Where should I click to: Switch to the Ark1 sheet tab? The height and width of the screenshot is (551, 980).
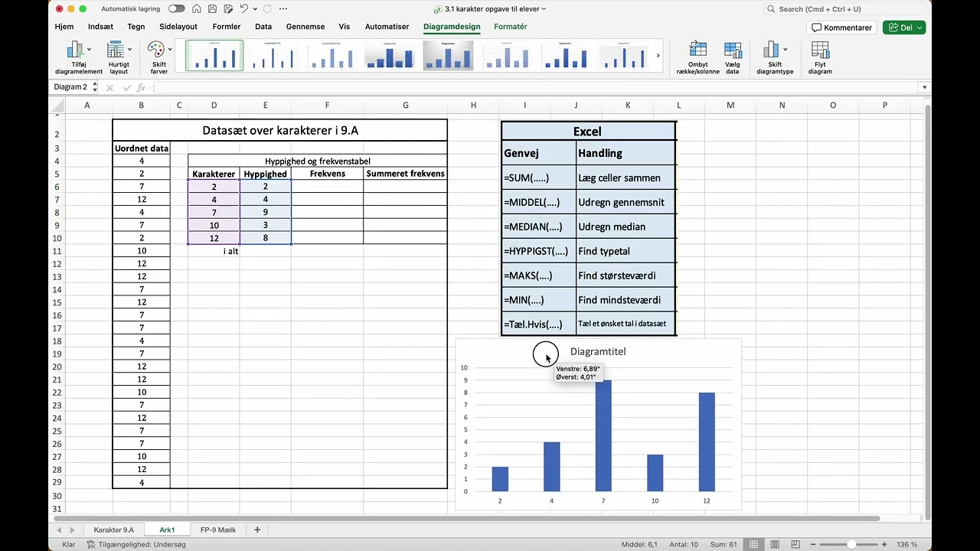tap(167, 530)
